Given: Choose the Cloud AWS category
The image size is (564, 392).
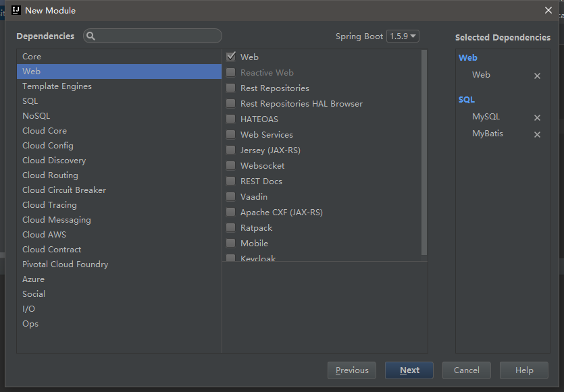Looking at the screenshot, I should click(x=119, y=234).
